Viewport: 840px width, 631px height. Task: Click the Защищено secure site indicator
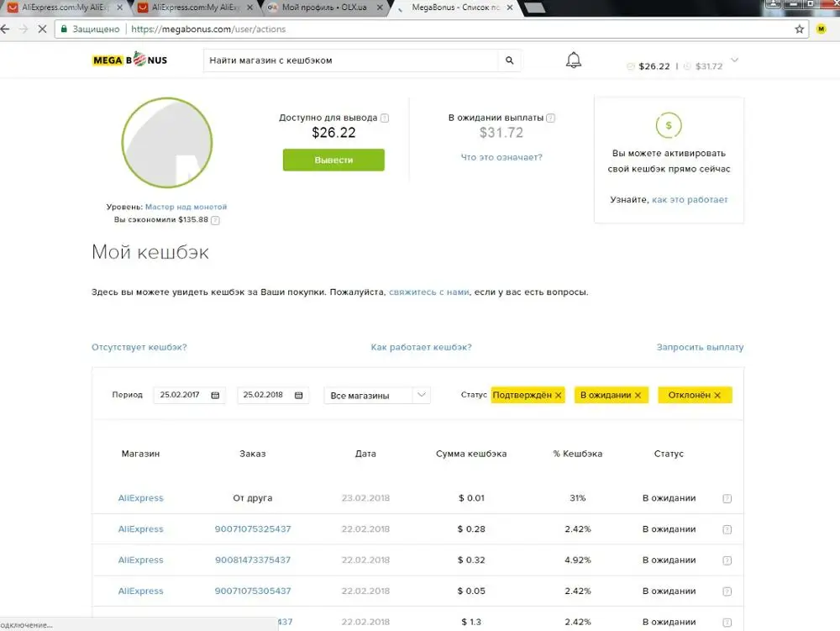[90, 29]
